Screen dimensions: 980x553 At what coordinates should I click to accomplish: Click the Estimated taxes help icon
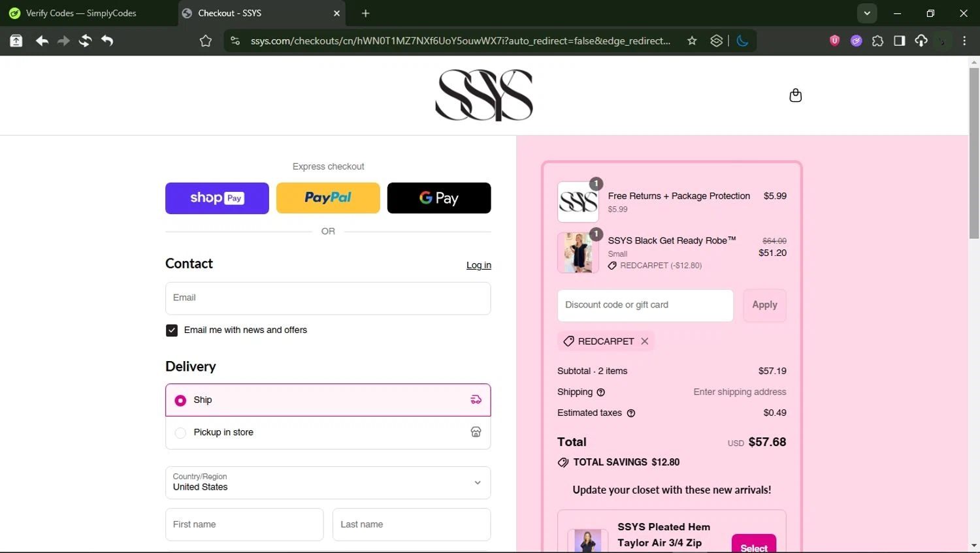(x=630, y=413)
